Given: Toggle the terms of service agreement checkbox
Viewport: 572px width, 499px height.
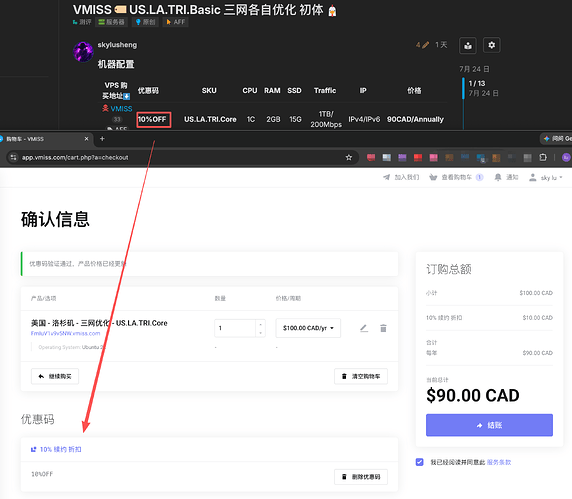Looking at the screenshot, I should click(x=420, y=462).
